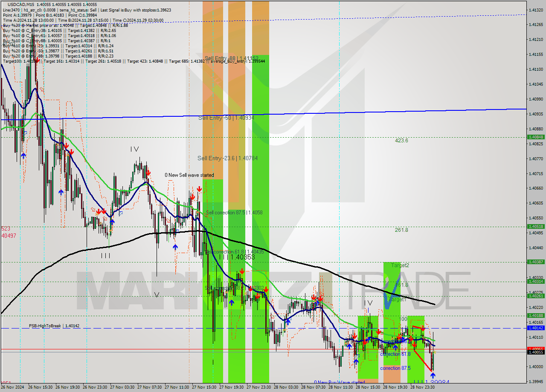The width and height of the screenshot is (546, 392).
Task: Click the red sell arrow above correction 98.2 text
Action: [x=399, y=337]
